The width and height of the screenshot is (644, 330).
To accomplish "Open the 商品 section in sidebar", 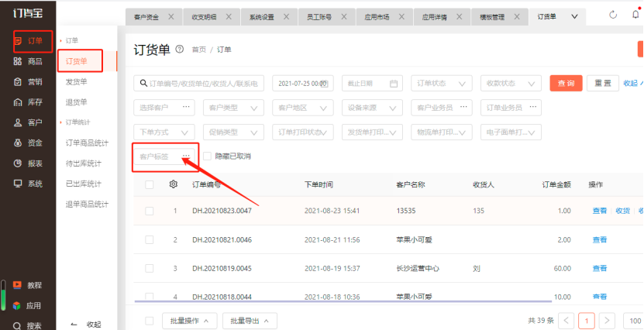I will 29,61.
